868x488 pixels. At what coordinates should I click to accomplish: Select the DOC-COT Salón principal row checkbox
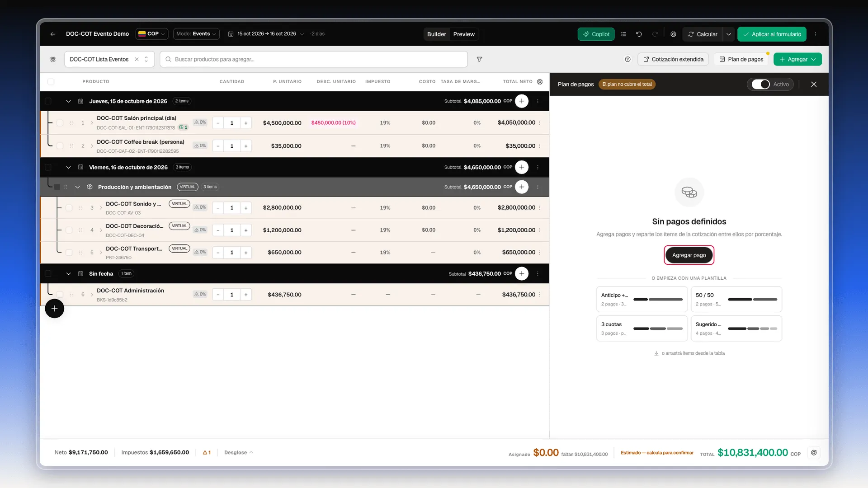pyautogui.click(x=60, y=123)
